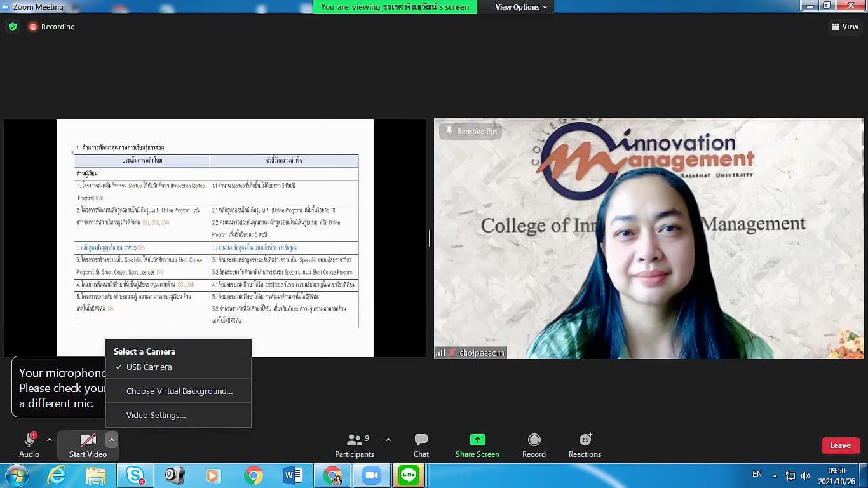Click Remove Pin on the video
868x488 pixels.
471,132
